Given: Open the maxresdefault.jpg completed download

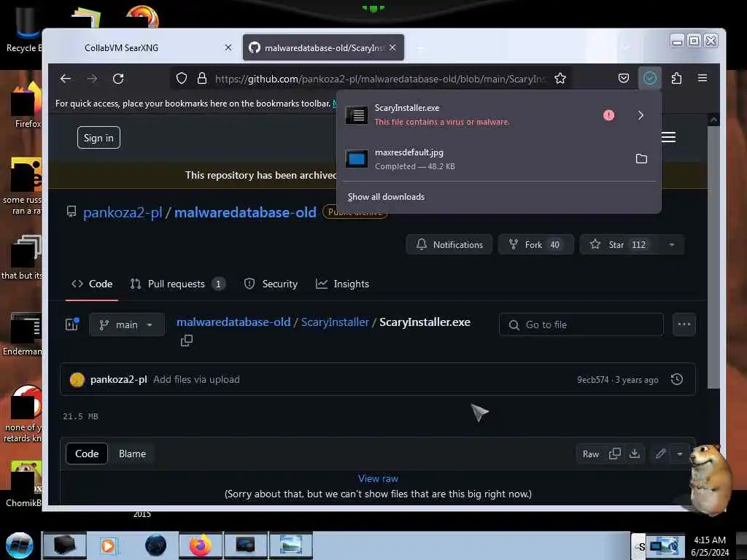Looking at the screenshot, I should tap(484, 159).
